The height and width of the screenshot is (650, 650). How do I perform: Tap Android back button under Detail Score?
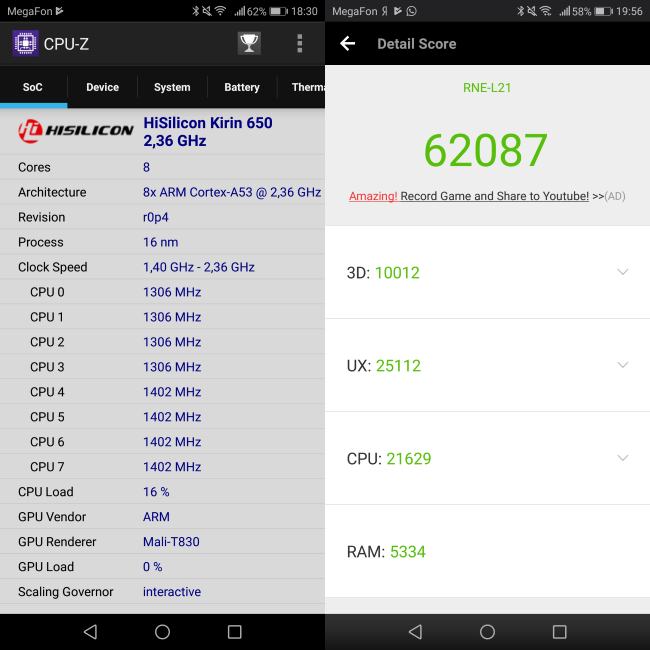(415, 632)
